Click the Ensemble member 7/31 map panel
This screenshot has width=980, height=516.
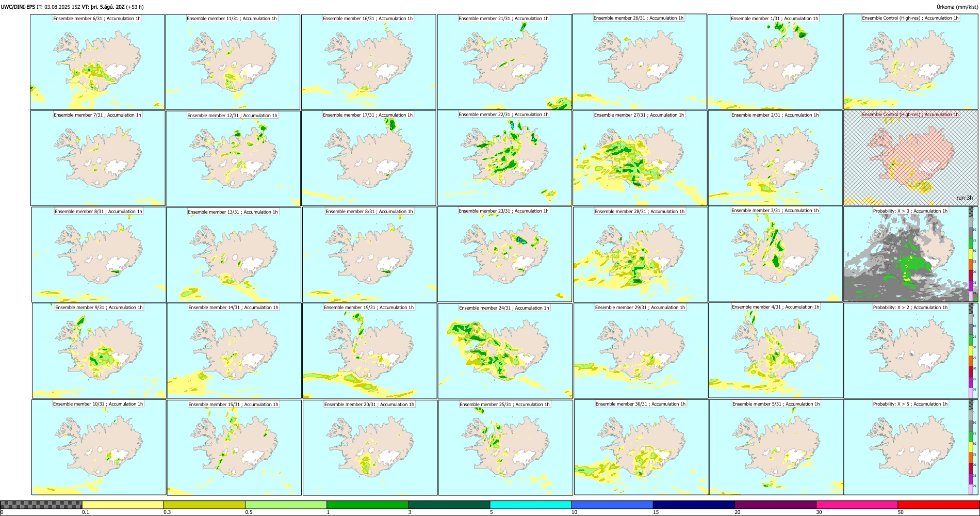tap(98, 158)
